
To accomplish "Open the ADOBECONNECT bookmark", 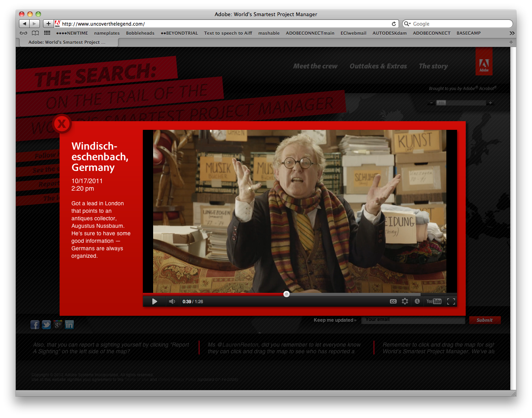I will 432,33.
